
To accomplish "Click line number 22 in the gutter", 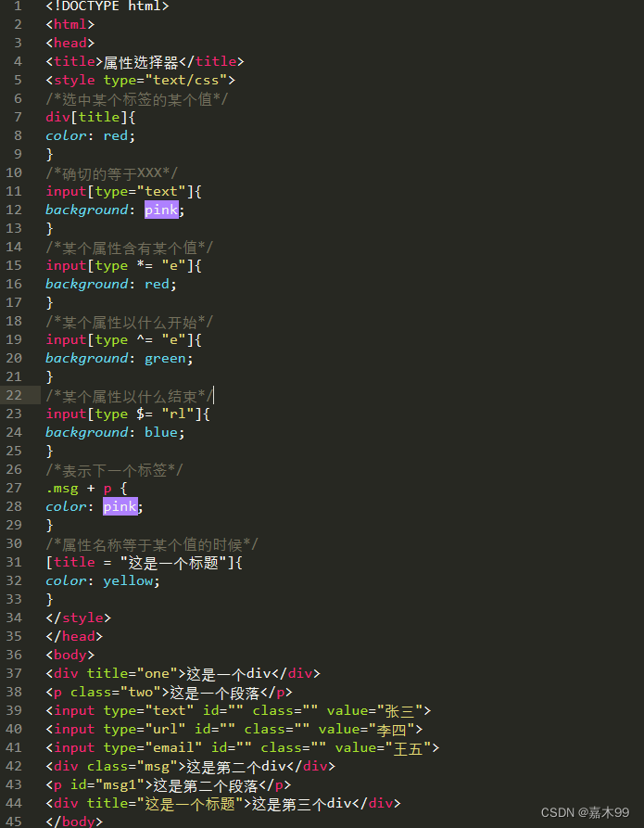I will [x=14, y=395].
